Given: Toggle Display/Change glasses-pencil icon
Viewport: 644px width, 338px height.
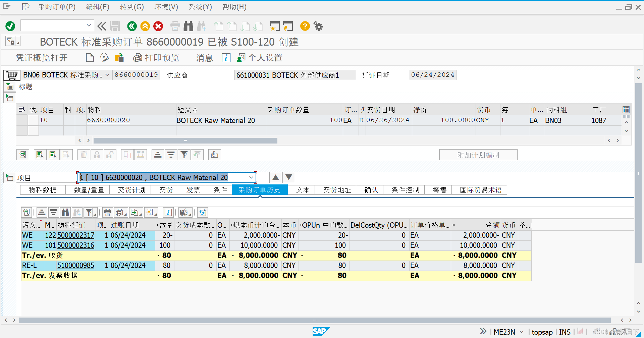Looking at the screenshot, I should coord(105,58).
